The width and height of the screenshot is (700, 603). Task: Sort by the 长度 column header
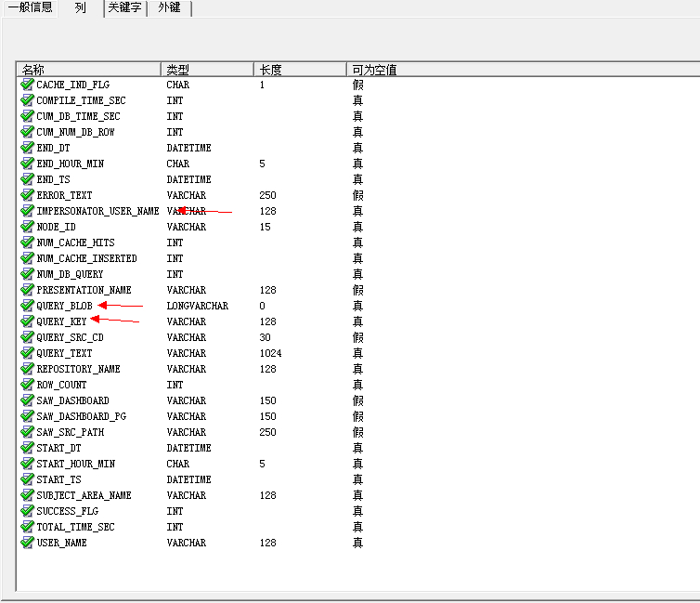tap(300, 70)
